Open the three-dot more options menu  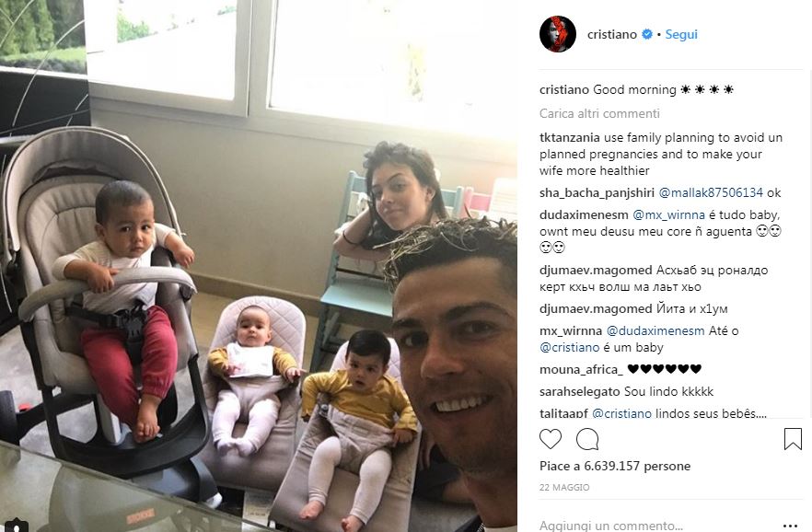tap(790, 526)
